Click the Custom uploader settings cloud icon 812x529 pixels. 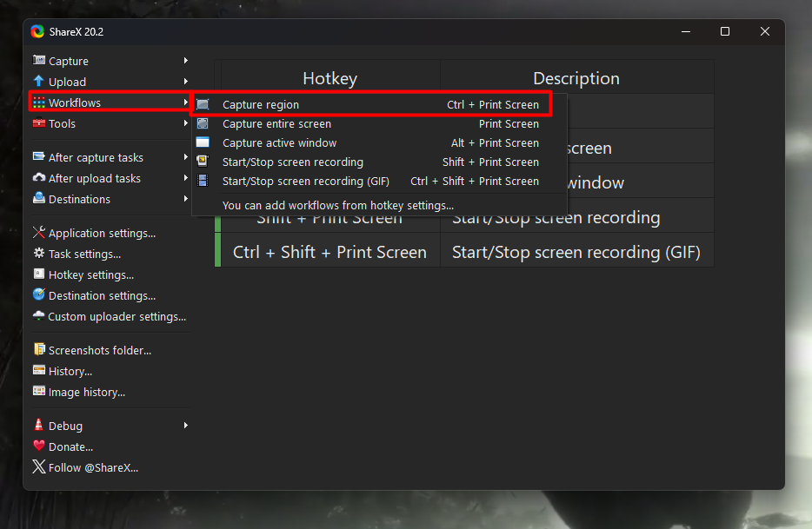tap(39, 315)
